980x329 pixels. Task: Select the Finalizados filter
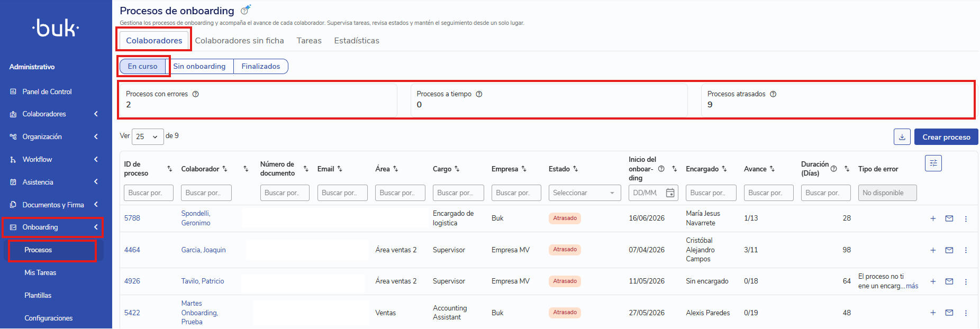click(x=261, y=66)
